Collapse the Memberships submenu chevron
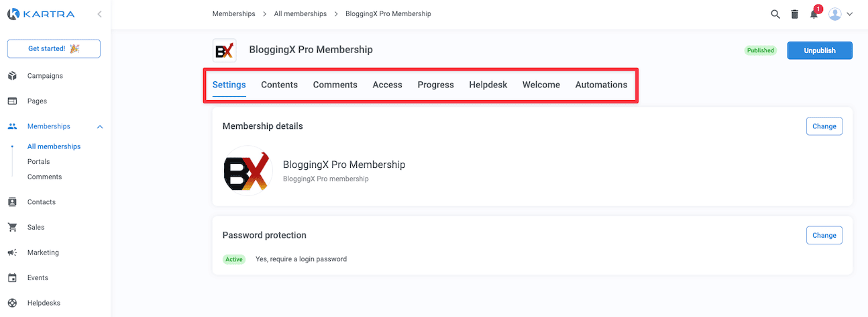868x317 pixels. (100, 127)
